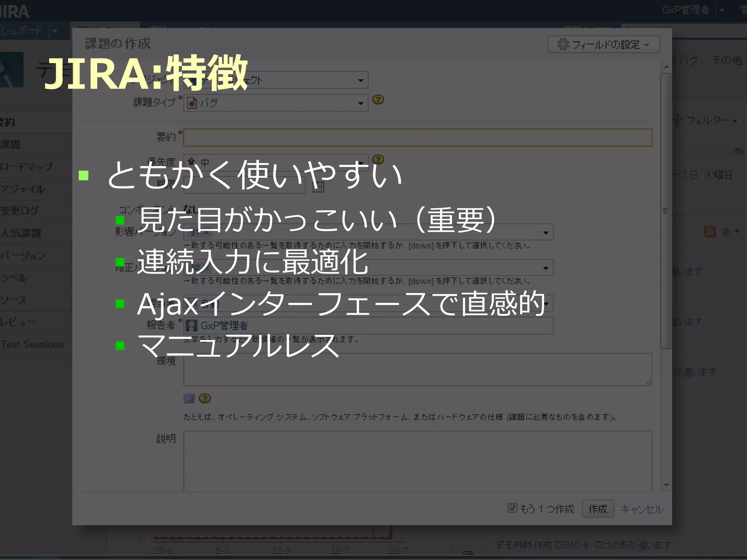This screenshot has width=747, height=560.
Task: Click the gear settings icon beside RSS icon
Action: tap(727, 232)
